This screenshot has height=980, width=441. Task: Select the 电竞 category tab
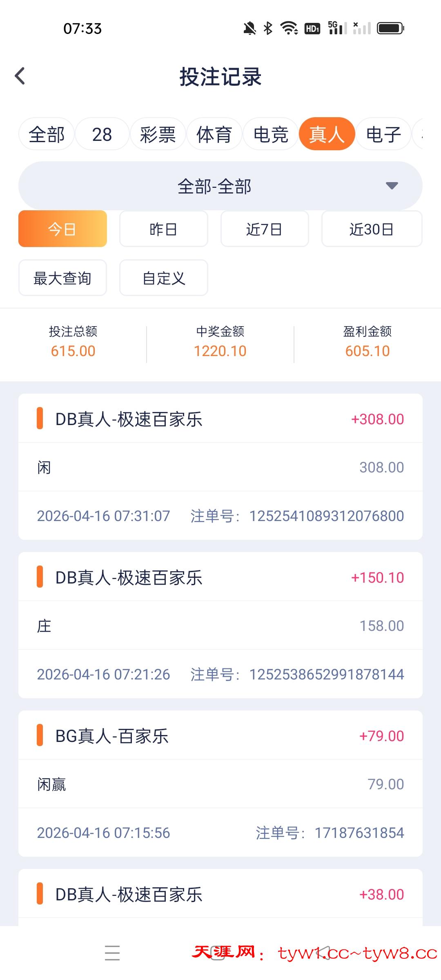pos(270,134)
